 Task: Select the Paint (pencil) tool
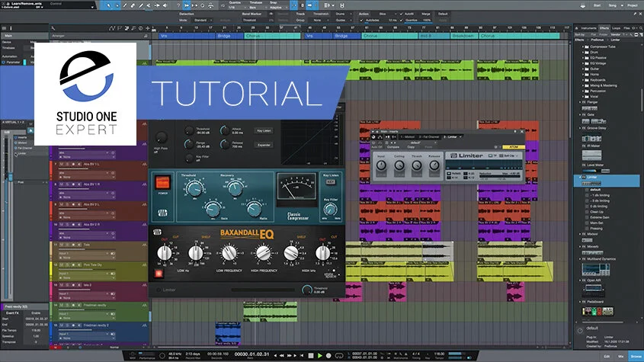point(140,5)
